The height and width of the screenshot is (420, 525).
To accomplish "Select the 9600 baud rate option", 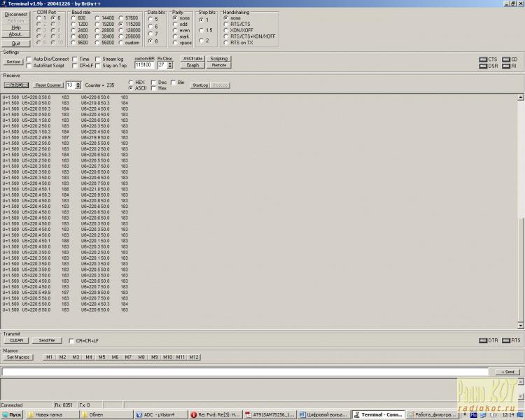I will (74, 43).
